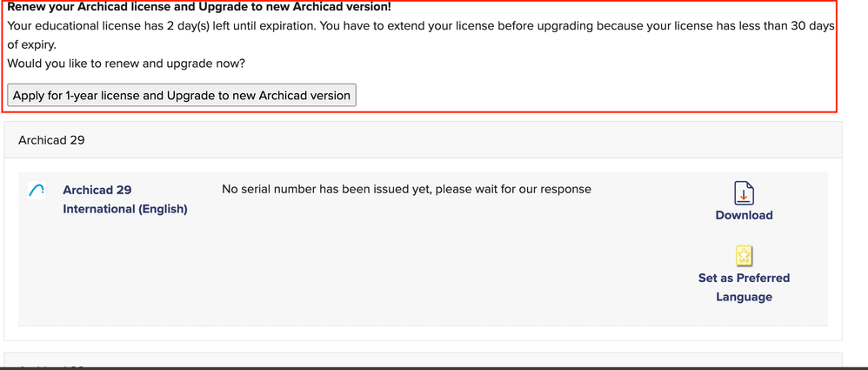Click the yellow star preferred icon
Image resolution: width=868 pixels, height=370 pixels.
click(x=744, y=256)
